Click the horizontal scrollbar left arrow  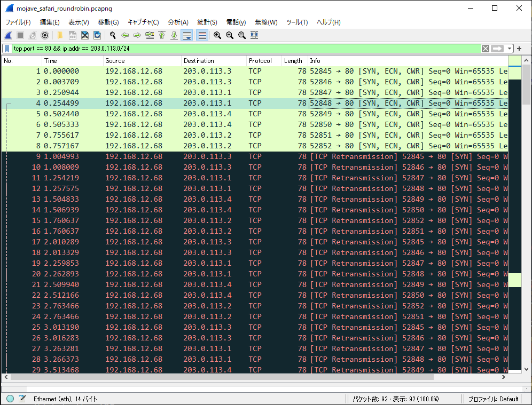6,377
